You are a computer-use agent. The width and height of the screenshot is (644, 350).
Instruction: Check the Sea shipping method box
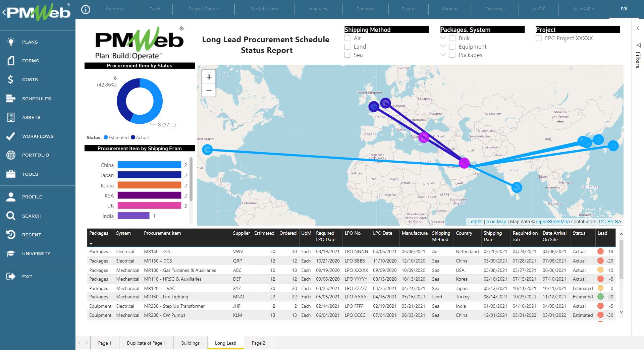click(x=347, y=55)
